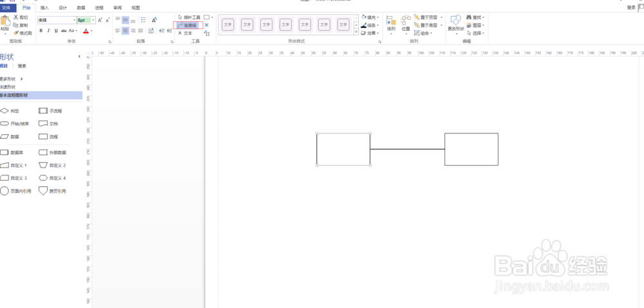Set text alignment to right
Viewport: 644px width, 308px height.
tap(133, 31)
